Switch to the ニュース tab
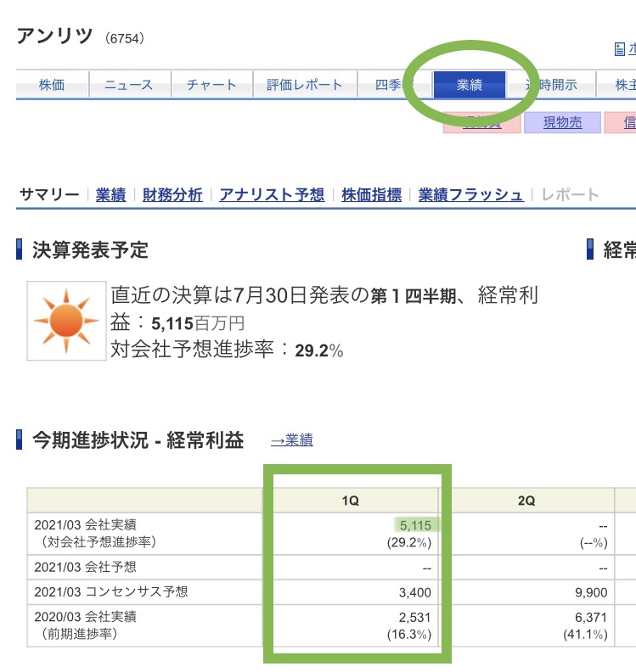Image resolution: width=636 pixels, height=672 pixels. (129, 85)
